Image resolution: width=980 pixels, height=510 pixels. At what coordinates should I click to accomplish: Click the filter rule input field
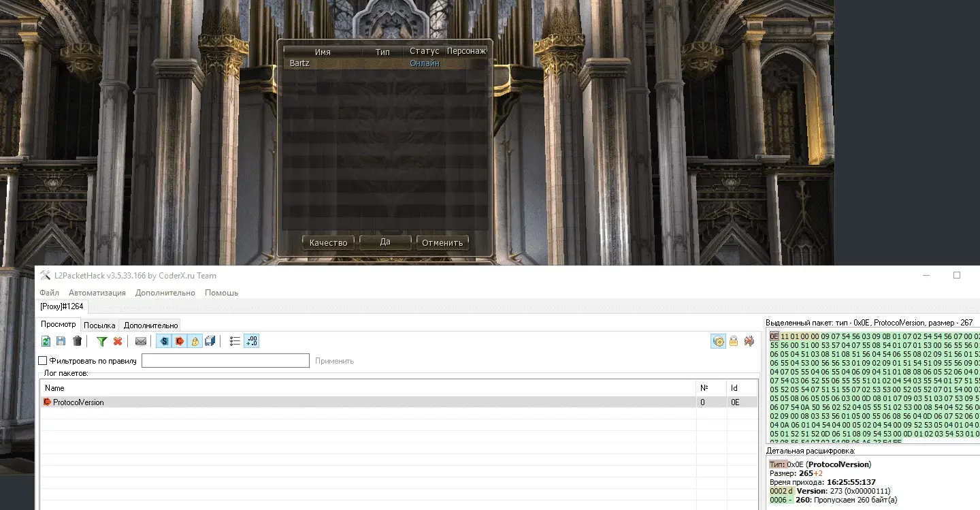pyautogui.click(x=225, y=360)
